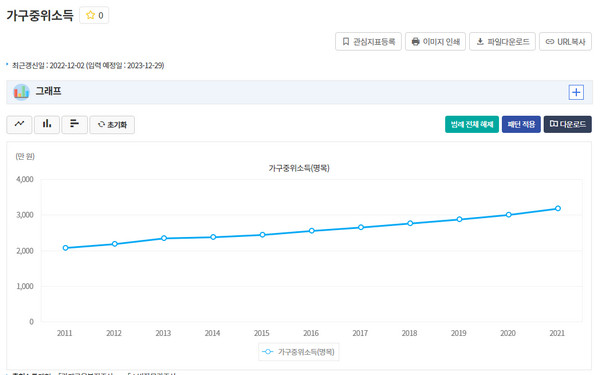Image resolution: width=600 pixels, height=375 pixels.
Task: Click the 파일다운로드 button
Action: (x=502, y=41)
